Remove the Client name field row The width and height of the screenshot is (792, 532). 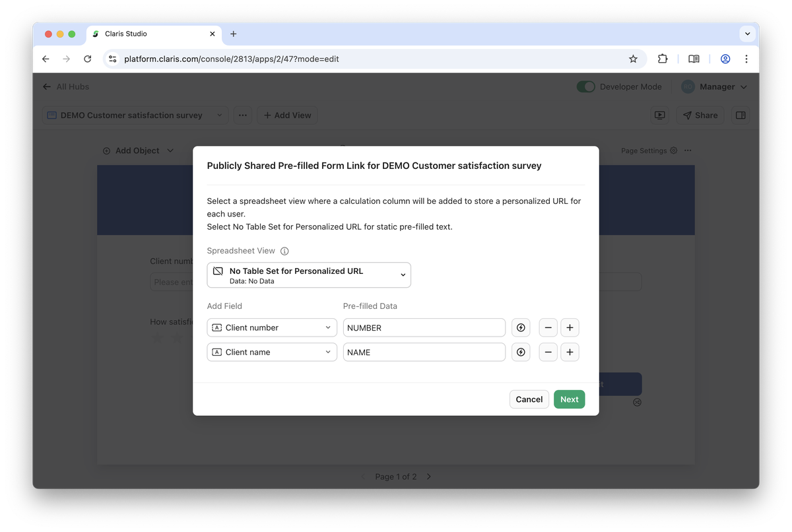[x=548, y=352]
